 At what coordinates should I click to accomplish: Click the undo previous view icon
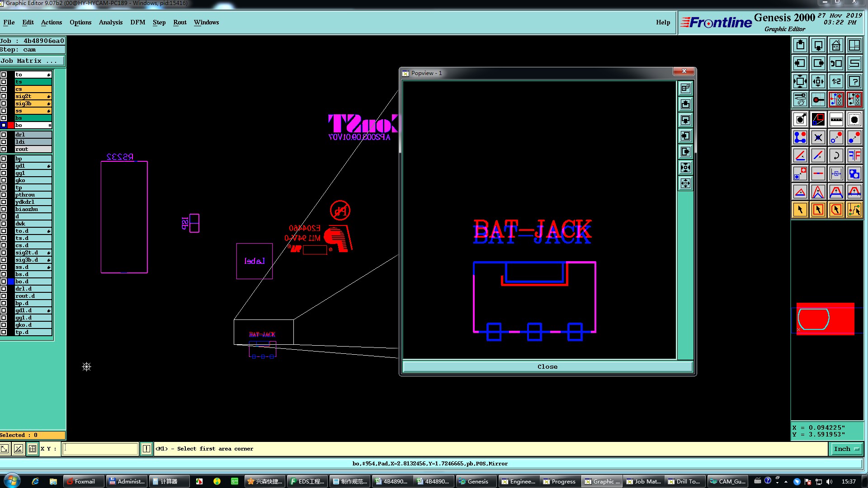[836, 64]
